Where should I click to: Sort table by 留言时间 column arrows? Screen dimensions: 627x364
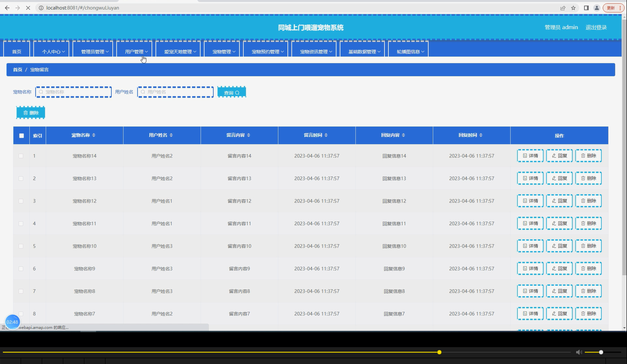click(x=326, y=135)
